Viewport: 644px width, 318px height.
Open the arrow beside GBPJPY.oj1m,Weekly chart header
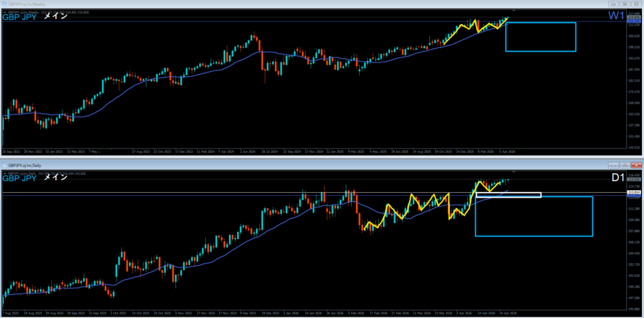(x=5, y=13)
